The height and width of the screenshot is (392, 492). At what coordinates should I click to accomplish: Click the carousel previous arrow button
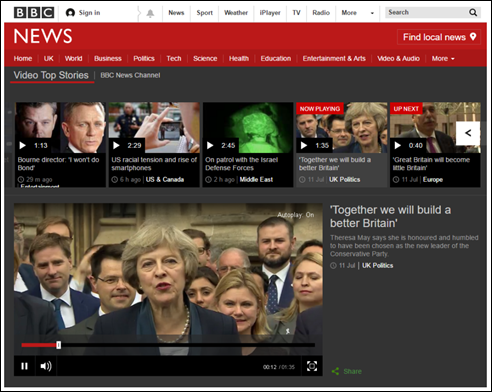coord(468,133)
